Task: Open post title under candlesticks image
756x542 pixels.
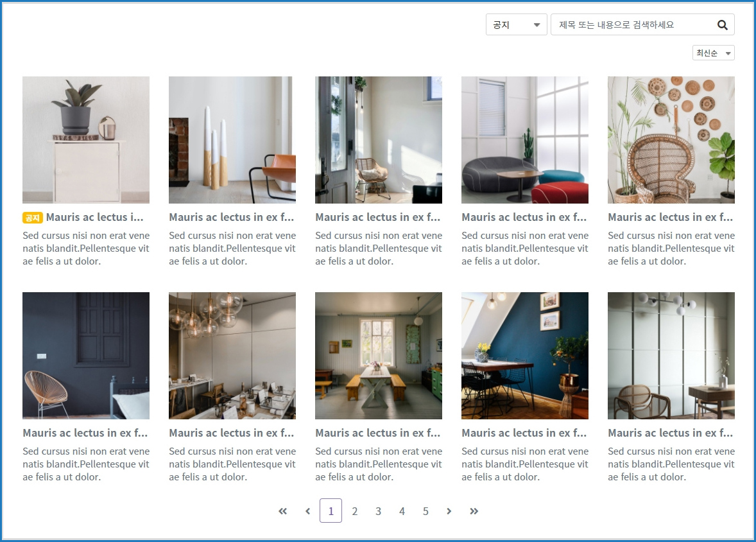Action: [232, 217]
